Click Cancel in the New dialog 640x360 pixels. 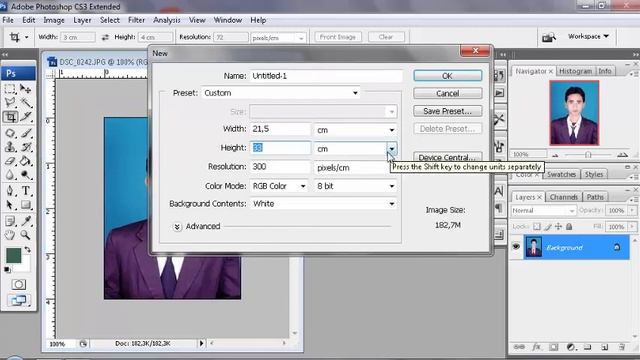[447, 93]
